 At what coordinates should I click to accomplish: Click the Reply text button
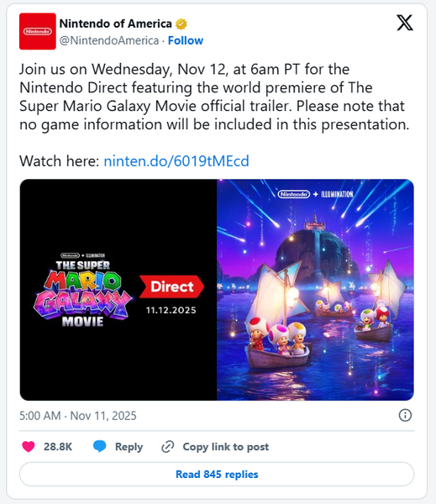click(129, 447)
